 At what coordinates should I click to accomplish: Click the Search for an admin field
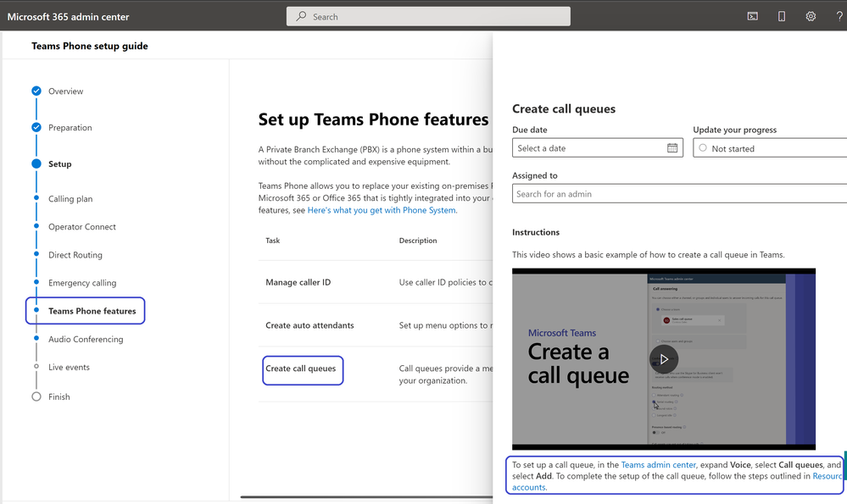click(679, 194)
